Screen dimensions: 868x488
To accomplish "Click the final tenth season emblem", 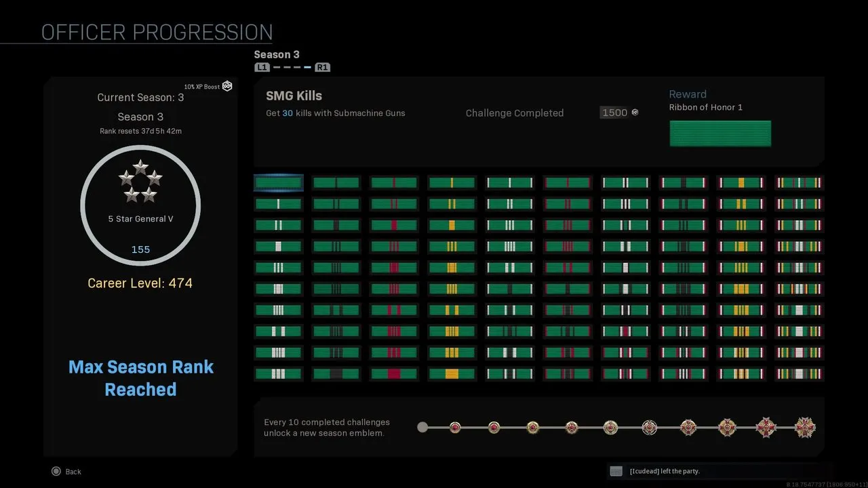I will [805, 428].
